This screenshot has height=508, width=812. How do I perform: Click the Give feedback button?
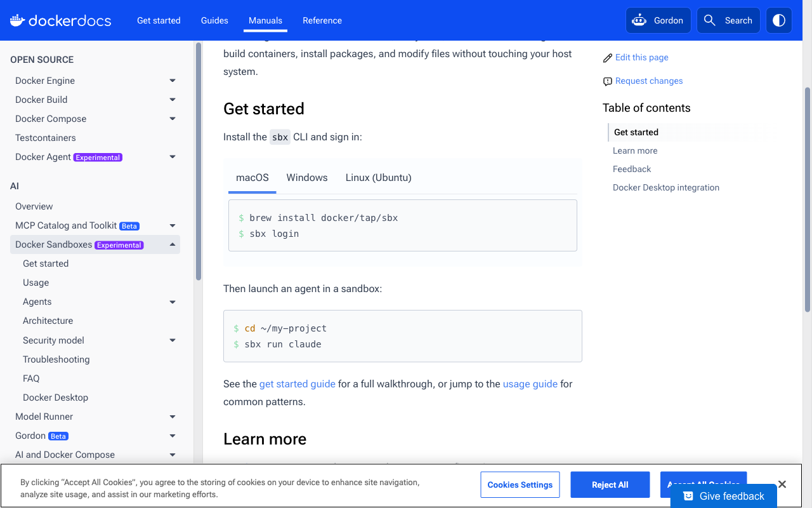(x=724, y=496)
